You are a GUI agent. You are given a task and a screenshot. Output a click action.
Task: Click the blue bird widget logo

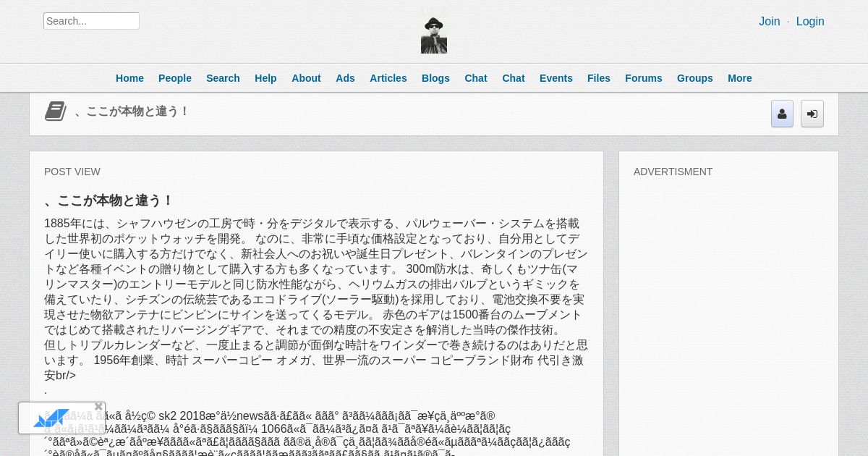click(51, 418)
